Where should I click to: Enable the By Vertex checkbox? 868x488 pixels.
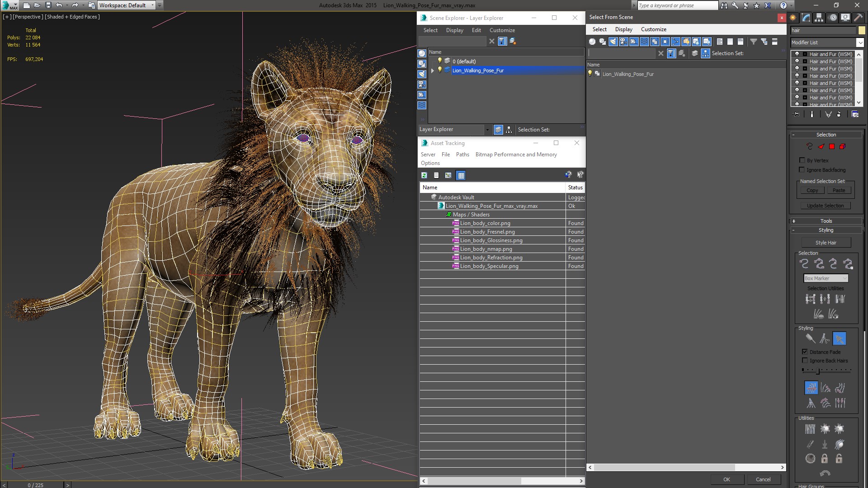point(802,160)
